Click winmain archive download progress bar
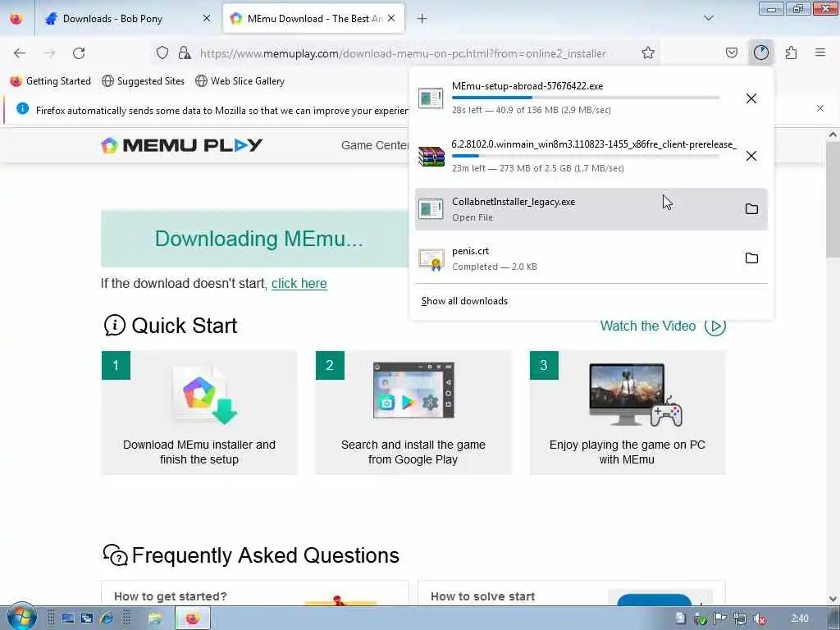Screen dimensions: 840x630 586,156
